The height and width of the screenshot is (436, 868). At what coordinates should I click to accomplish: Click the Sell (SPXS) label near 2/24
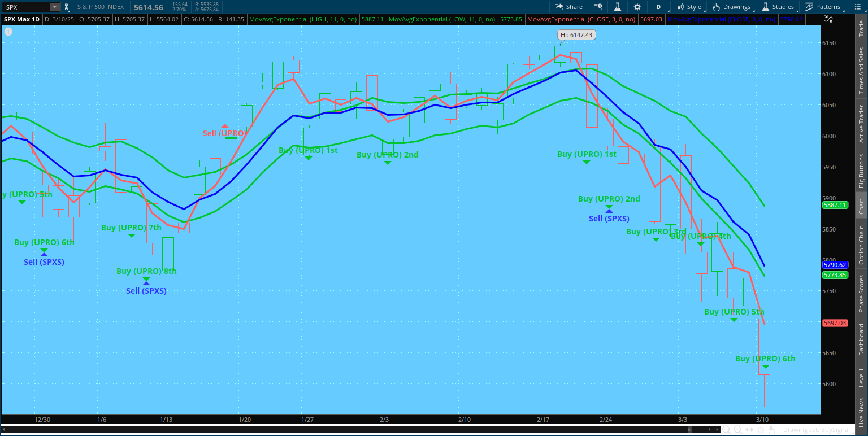pyautogui.click(x=609, y=219)
